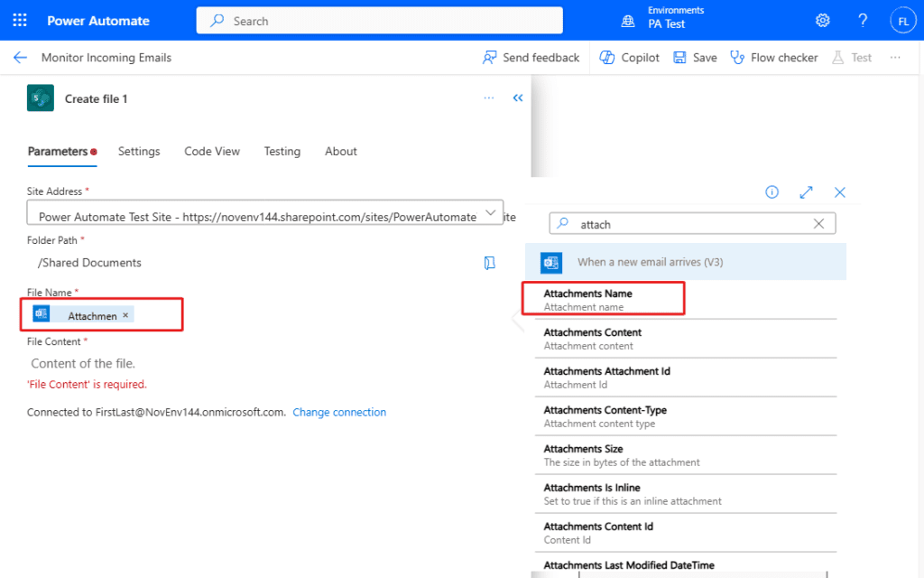Click the info icon in dynamic content panel

pos(772,192)
